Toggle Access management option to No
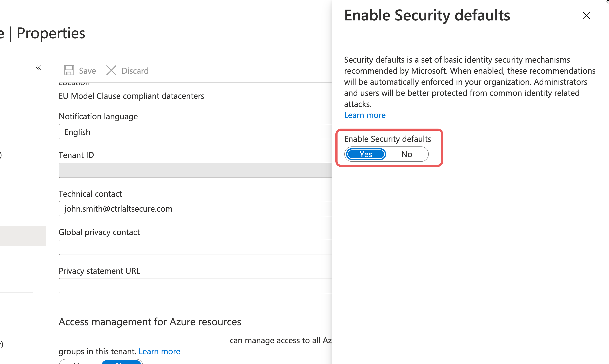Image resolution: width=609 pixels, height=364 pixels. (x=122, y=362)
